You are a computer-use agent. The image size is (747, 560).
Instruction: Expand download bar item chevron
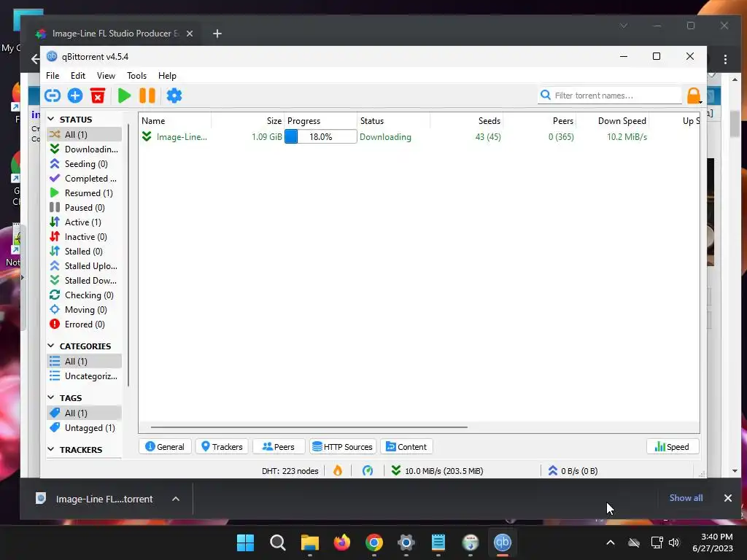176,499
